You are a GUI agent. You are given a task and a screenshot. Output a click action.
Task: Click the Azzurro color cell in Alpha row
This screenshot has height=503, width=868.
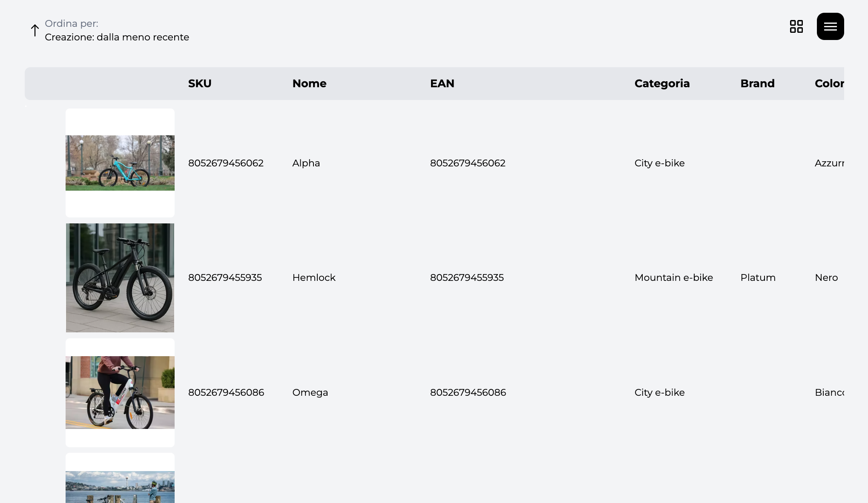click(x=829, y=163)
